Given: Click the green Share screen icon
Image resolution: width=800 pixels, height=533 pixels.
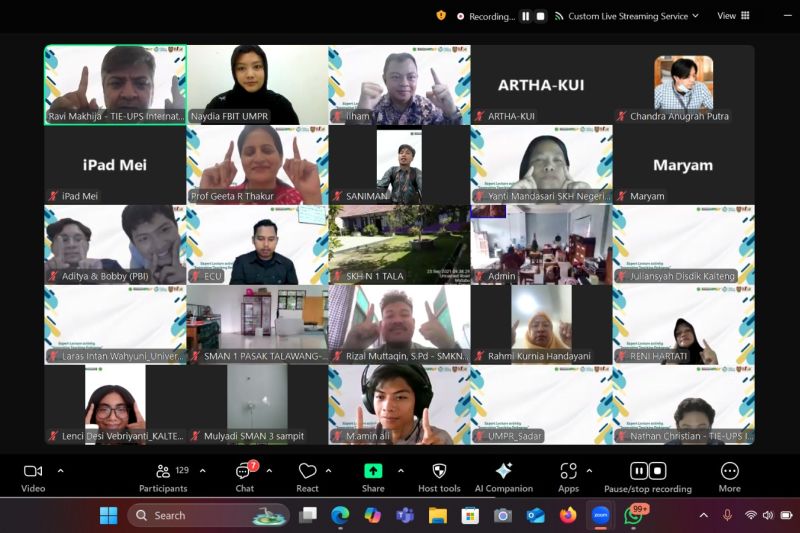Looking at the screenshot, I should coord(373,471).
